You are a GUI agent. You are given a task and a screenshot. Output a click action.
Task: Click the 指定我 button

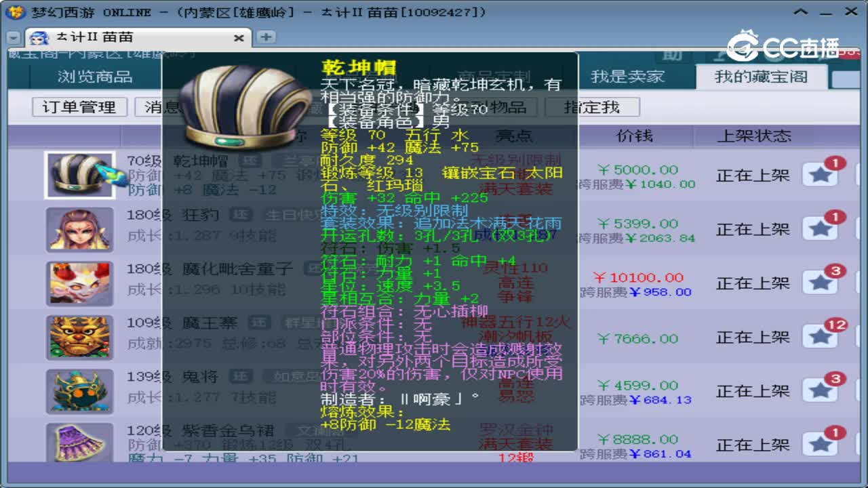pos(592,107)
